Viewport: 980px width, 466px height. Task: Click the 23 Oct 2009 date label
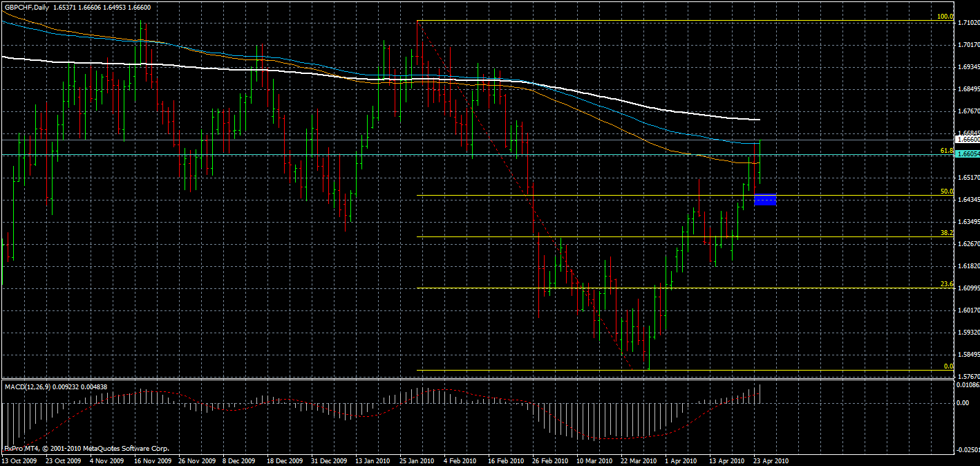63,460
